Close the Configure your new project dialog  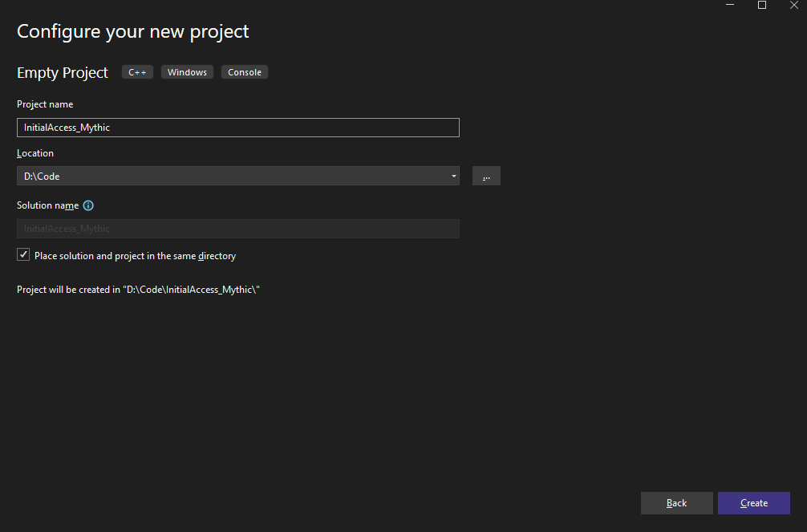tap(793, 6)
